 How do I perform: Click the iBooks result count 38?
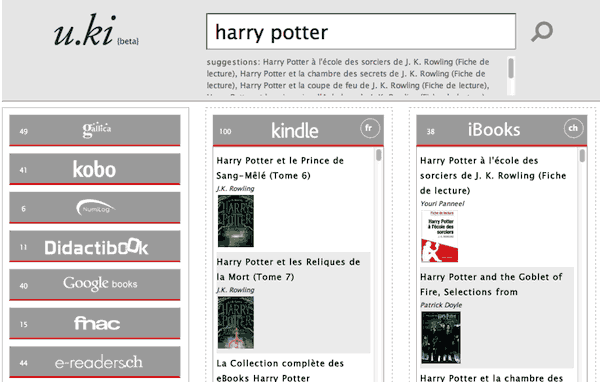(430, 131)
